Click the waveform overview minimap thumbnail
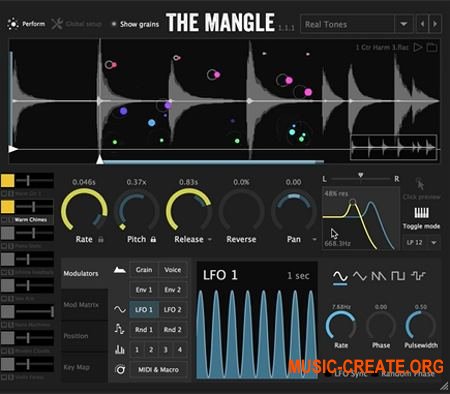Image resolution: width=450 pixels, height=394 pixels. (394, 148)
